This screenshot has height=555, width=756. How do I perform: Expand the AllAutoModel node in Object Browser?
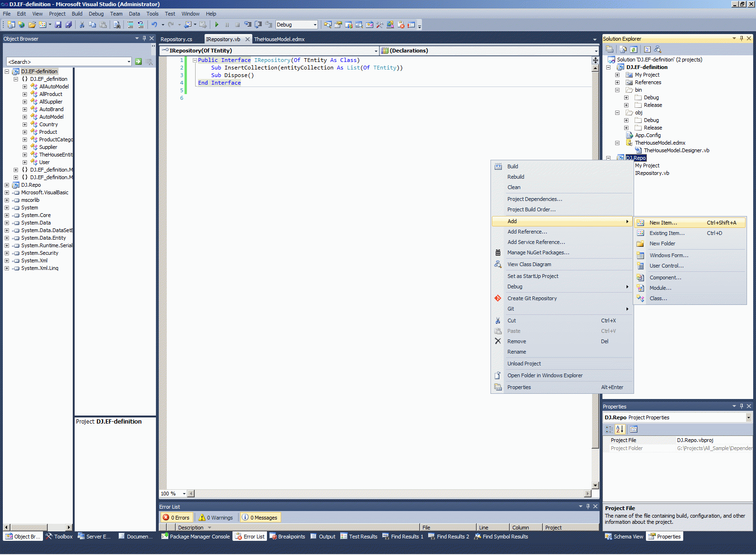click(25, 87)
